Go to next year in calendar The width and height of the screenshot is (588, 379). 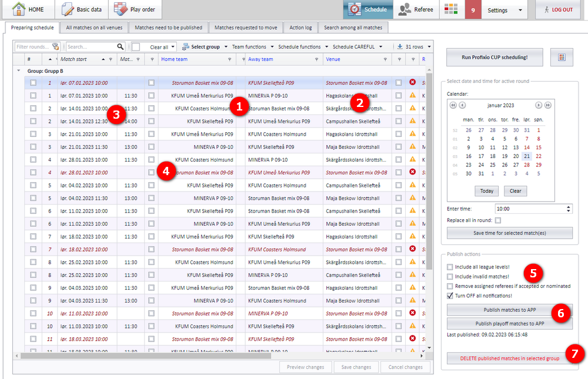pos(548,105)
